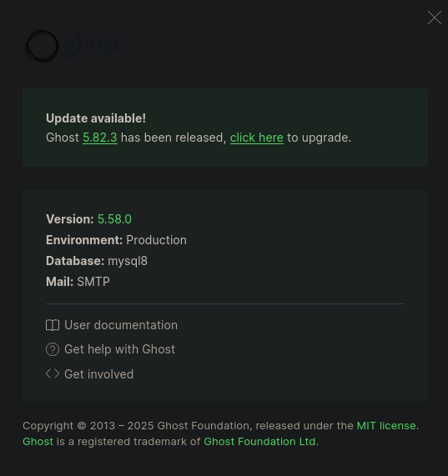This screenshot has width=448, height=476.
Task: Click the question mark help icon
Action: (x=53, y=349)
